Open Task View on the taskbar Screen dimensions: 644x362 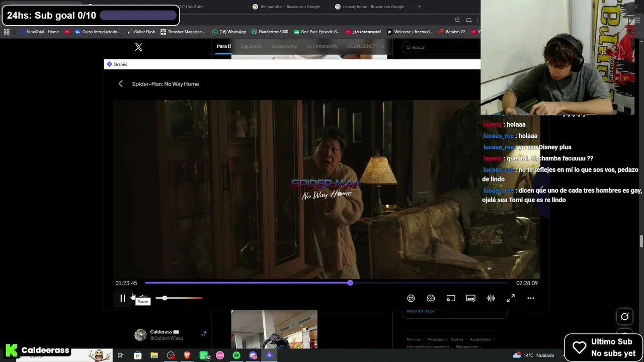point(121,355)
